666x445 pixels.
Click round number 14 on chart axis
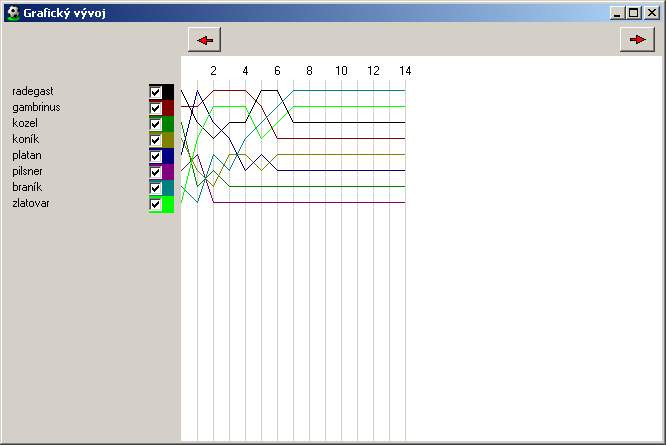(x=405, y=70)
